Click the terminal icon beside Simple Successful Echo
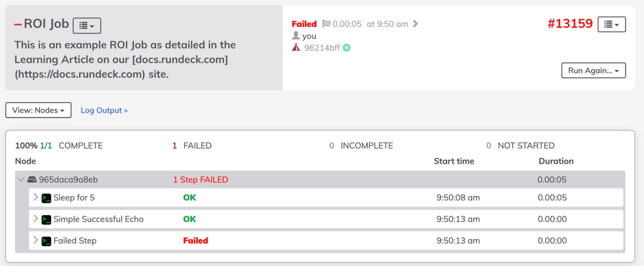Viewport: 644px width, 266px height. pyautogui.click(x=47, y=219)
